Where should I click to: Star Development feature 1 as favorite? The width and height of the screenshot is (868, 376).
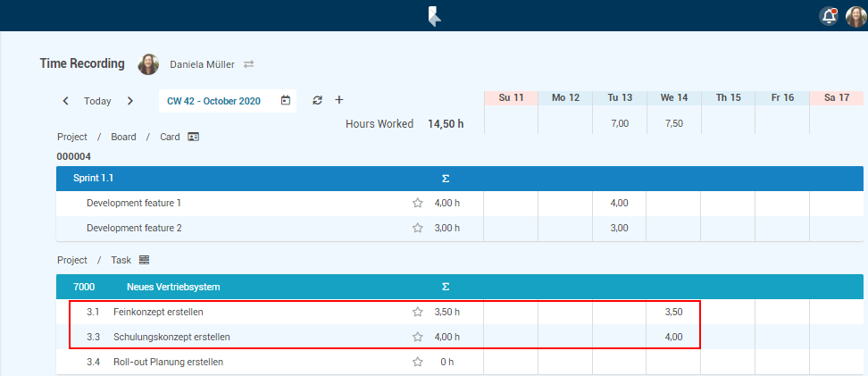coord(417,203)
